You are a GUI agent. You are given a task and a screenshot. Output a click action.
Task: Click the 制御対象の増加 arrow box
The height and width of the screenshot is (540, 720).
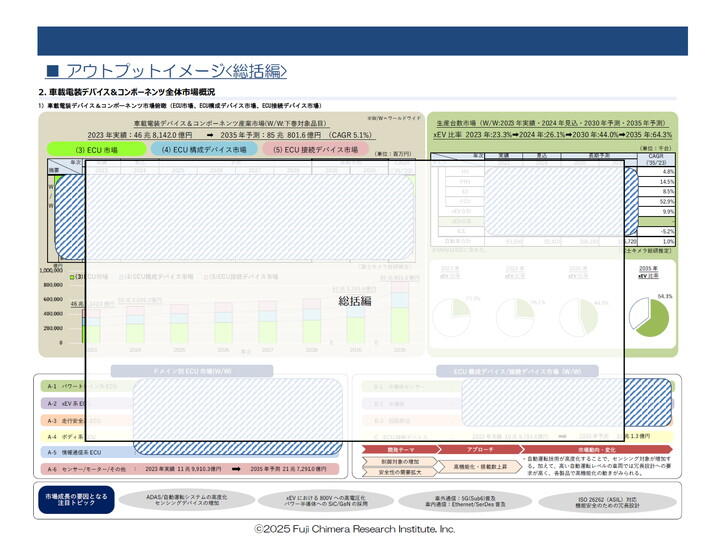tap(399, 461)
